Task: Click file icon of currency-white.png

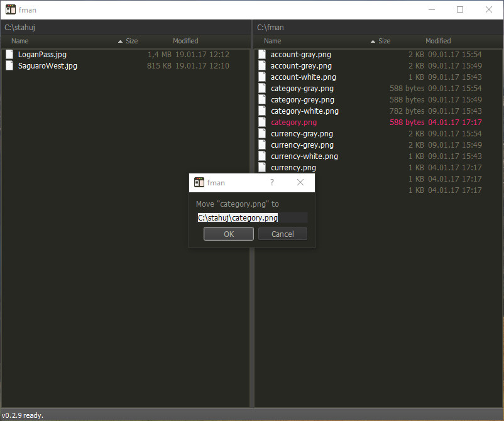Action: tap(262, 156)
